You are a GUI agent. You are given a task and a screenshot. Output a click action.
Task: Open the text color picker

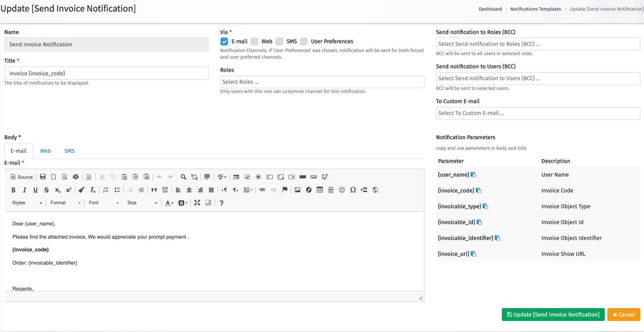[x=169, y=203]
